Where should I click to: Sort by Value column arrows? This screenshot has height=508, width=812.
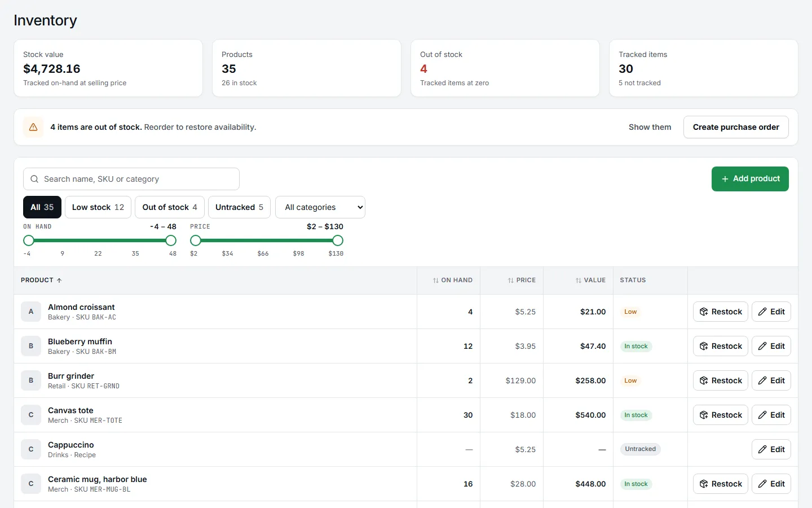578,281
